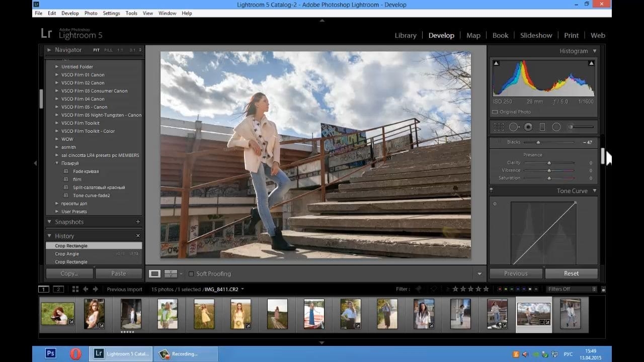Expand the User Presets folder

click(57, 212)
